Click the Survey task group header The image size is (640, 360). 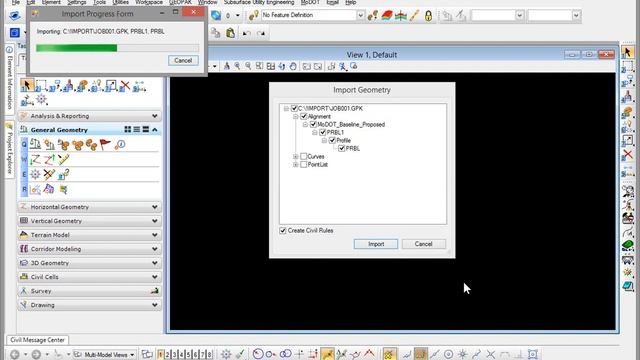90,291
